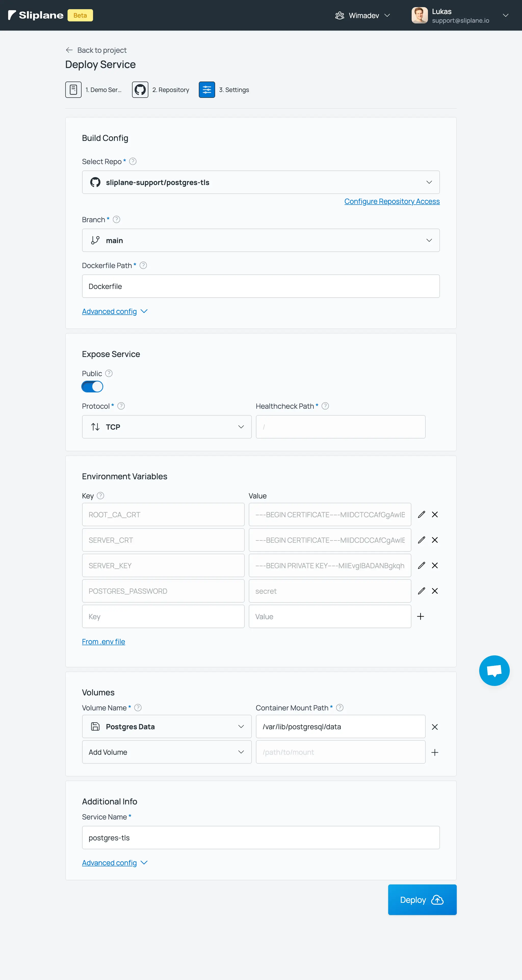This screenshot has width=522, height=980.
Task: Remove the Postgres Data volume
Action: click(435, 727)
